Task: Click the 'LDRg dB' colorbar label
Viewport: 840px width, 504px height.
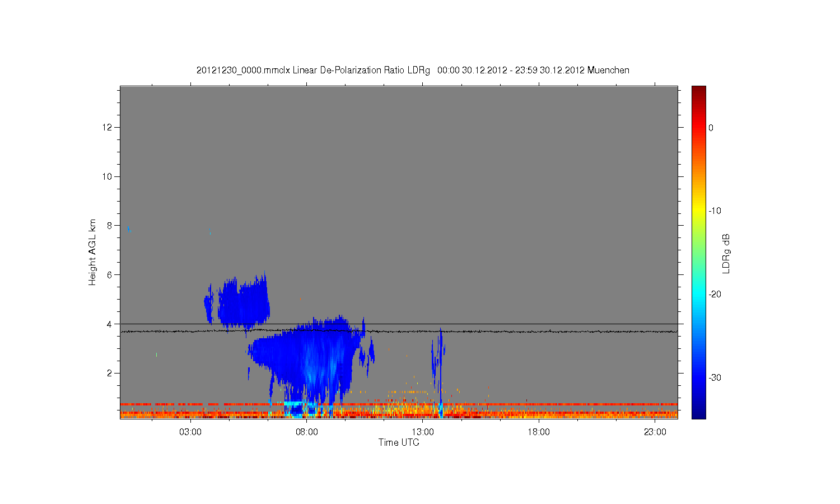Action: tap(726, 254)
